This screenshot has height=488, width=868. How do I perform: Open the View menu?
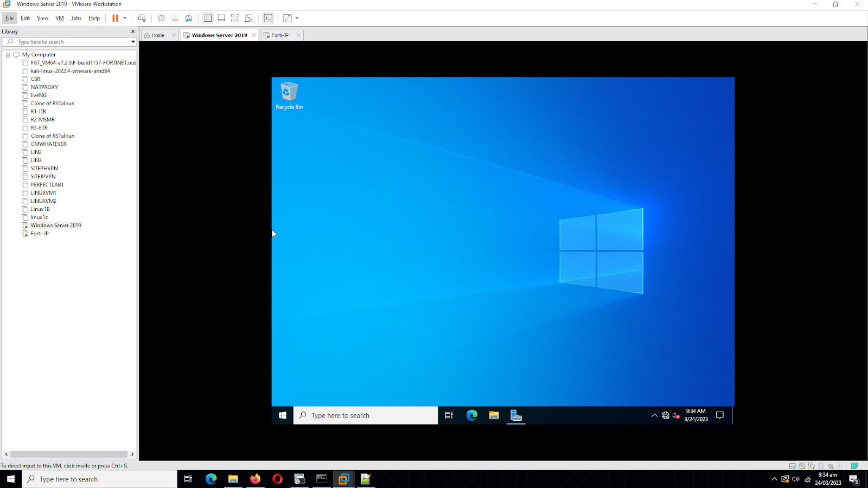click(42, 18)
